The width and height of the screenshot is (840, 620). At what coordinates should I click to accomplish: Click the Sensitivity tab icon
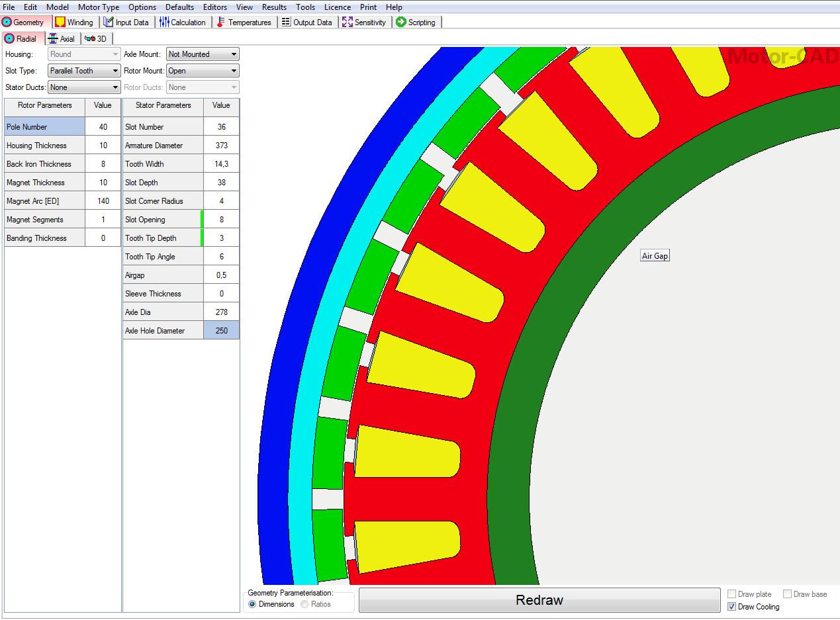pos(348,22)
